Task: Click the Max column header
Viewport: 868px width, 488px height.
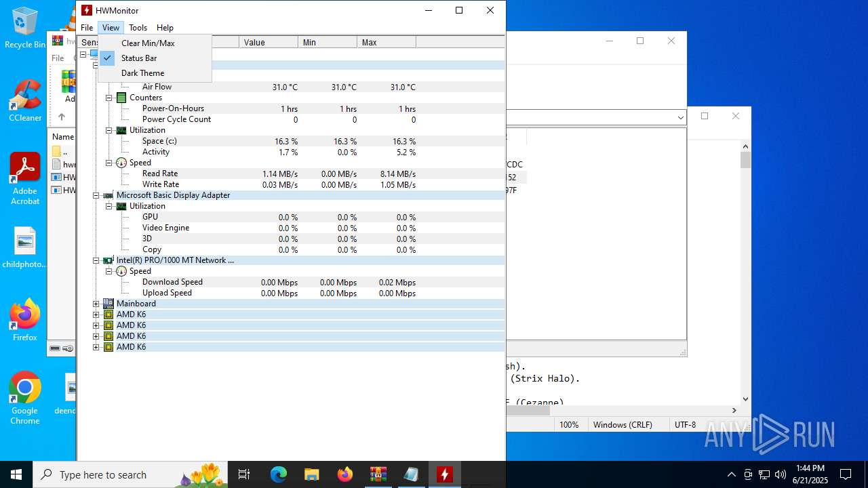Action: coord(387,42)
